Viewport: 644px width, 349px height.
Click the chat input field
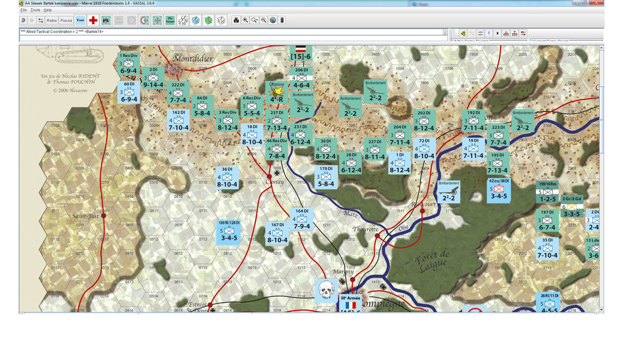coord(233,38)
